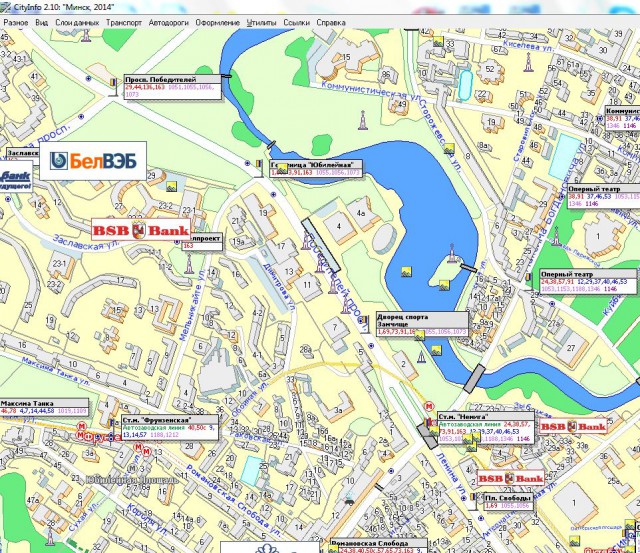Click the BSB Bank logo near Ленина ул.

(511, 478)
